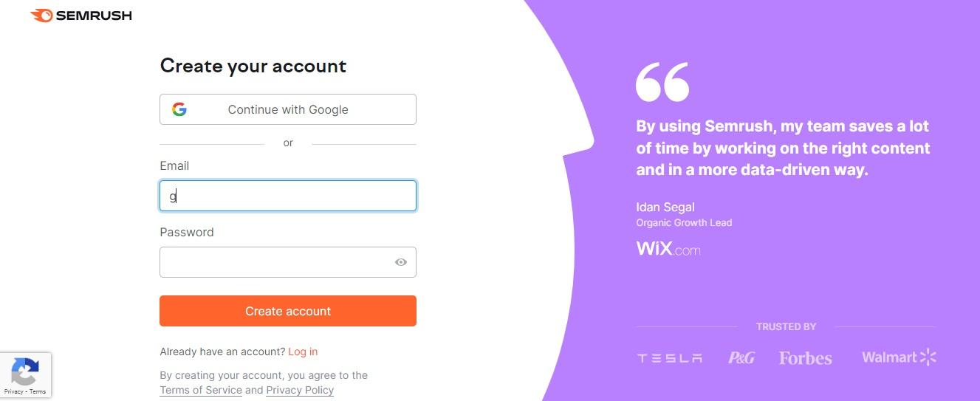Image resolution: width=980 pixels, height=401 pixels.
Task: Focus the Email input field
Action: click(x=288, y=196)
